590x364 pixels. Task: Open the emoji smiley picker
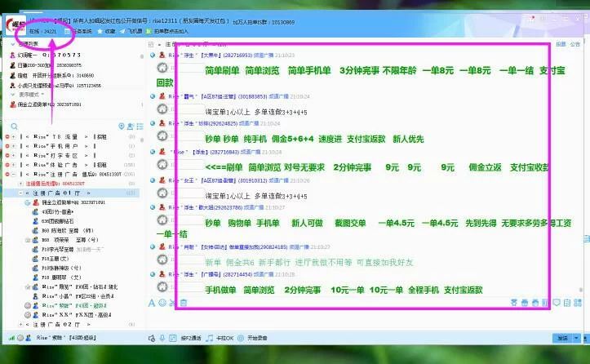coord(162,302)
